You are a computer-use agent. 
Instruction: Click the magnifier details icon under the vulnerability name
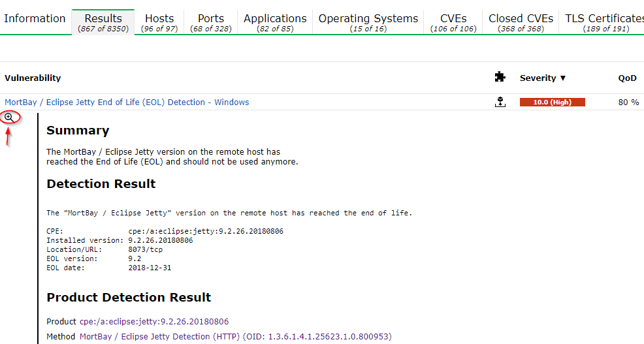point(8,117)
